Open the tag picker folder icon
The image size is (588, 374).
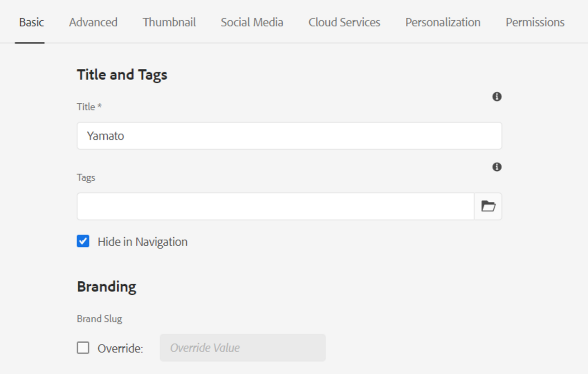(x=488, y=206)
